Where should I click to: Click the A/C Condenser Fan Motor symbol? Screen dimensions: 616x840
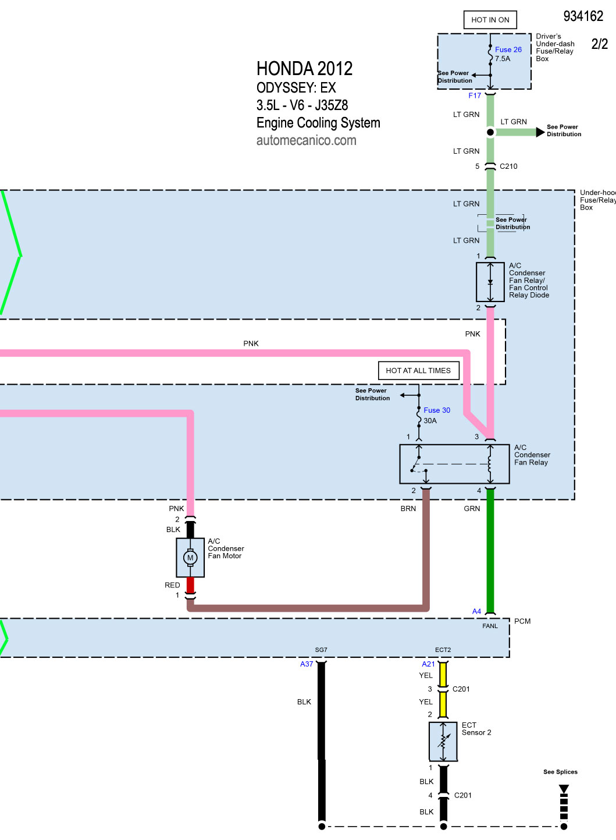pos(190,558)
